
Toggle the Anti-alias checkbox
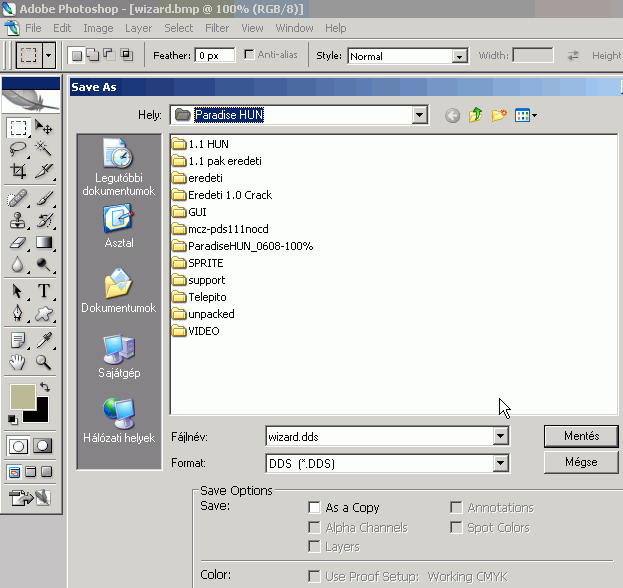(249, 55)
